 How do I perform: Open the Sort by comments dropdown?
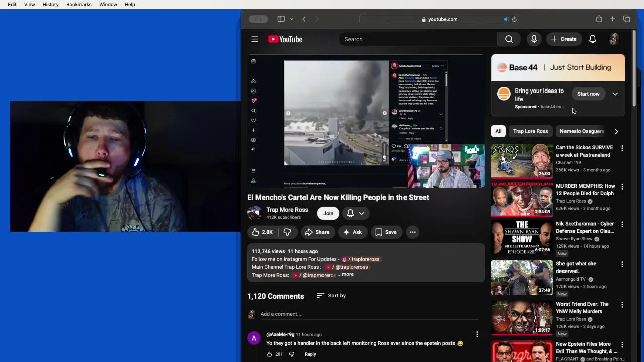click(x=331, y=296)
